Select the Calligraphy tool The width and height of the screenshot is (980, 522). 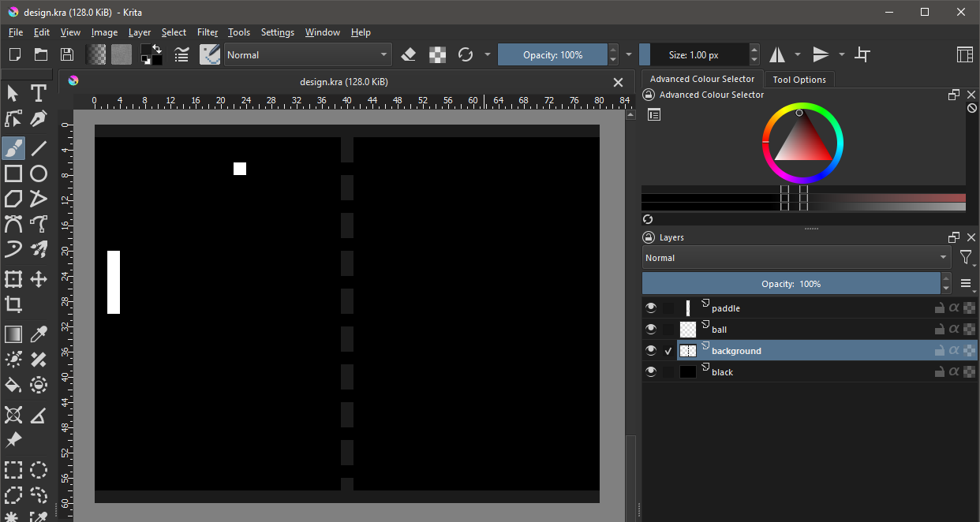pos(39,119)
